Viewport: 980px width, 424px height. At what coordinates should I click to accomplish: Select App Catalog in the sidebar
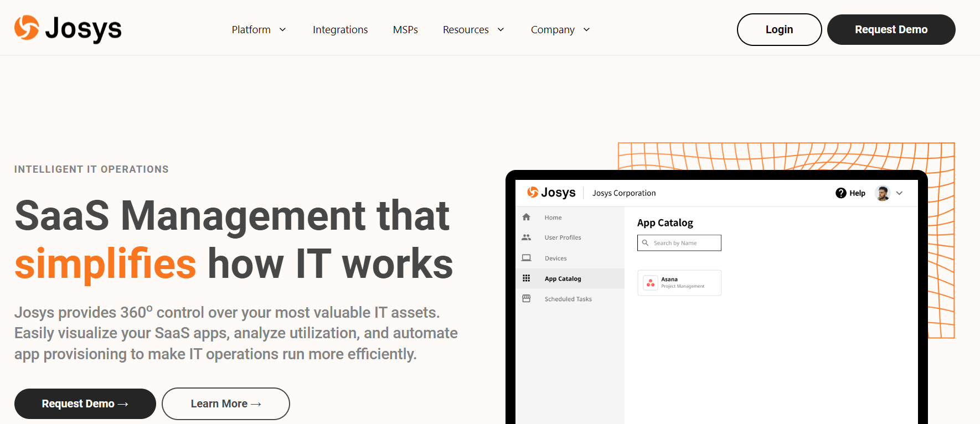point(570,278)
